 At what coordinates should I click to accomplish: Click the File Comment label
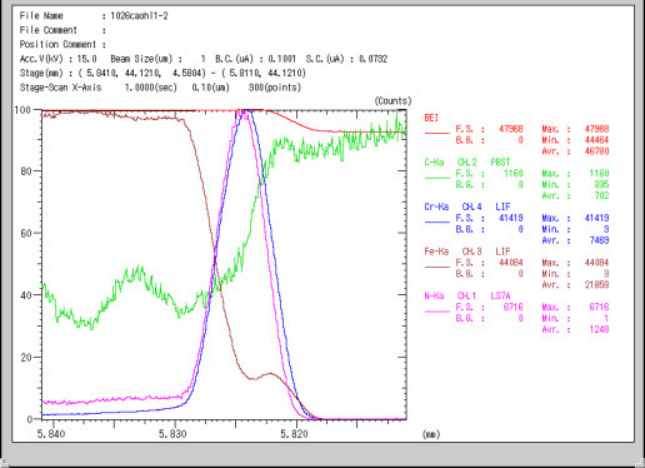[x=48, y=30]
